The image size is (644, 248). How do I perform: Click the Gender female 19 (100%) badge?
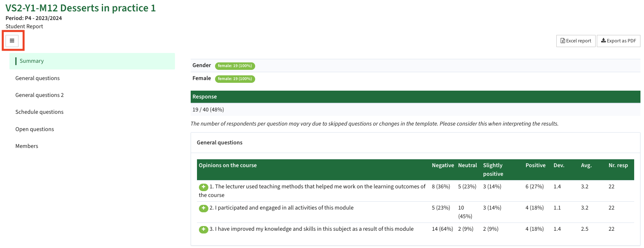click(x=235, y=66)
